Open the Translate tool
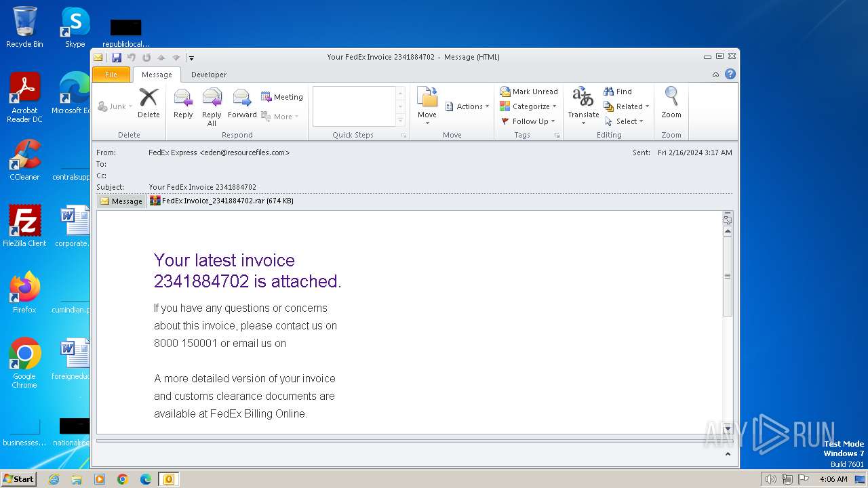868x488 pixels. [x=583, y=106]
